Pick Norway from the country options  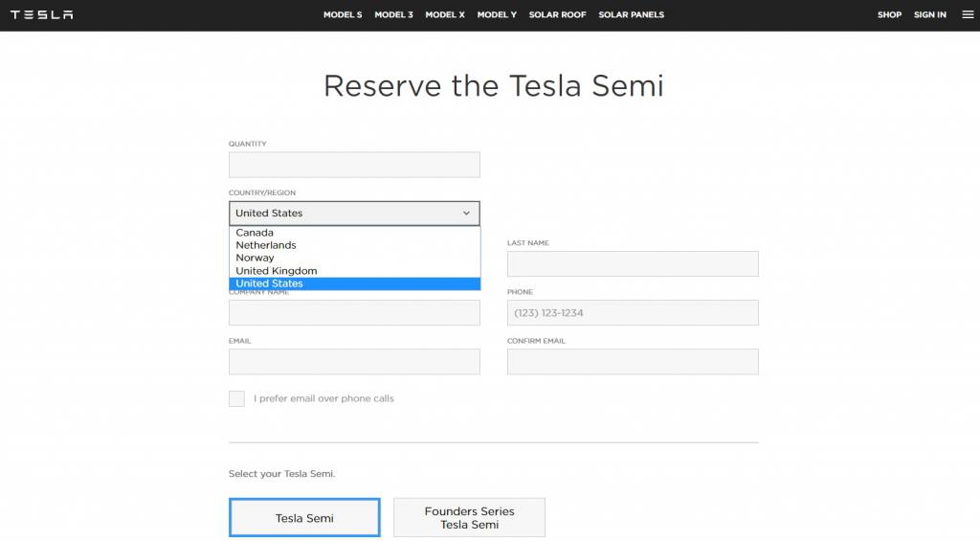(255, 258)
